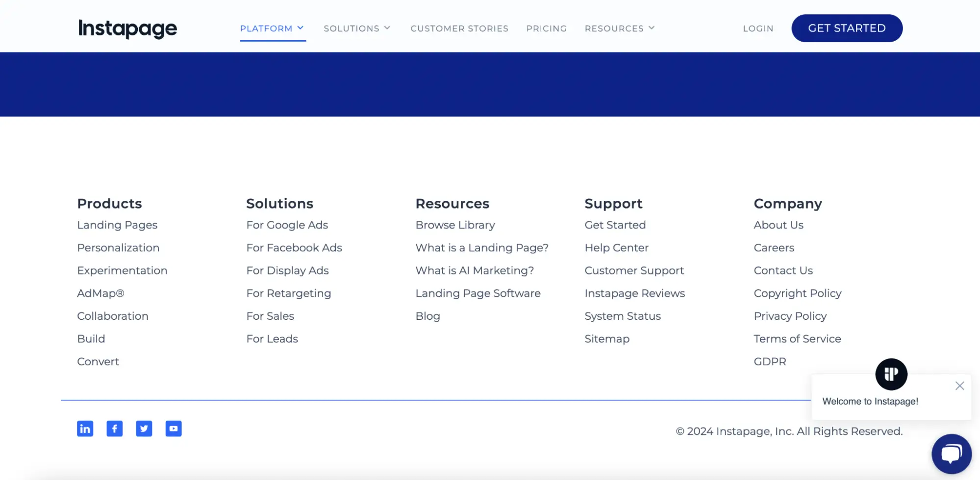This screenshot has height=480, width=980.
Task: View the Careers link
Action: click(x=774, y=248)
